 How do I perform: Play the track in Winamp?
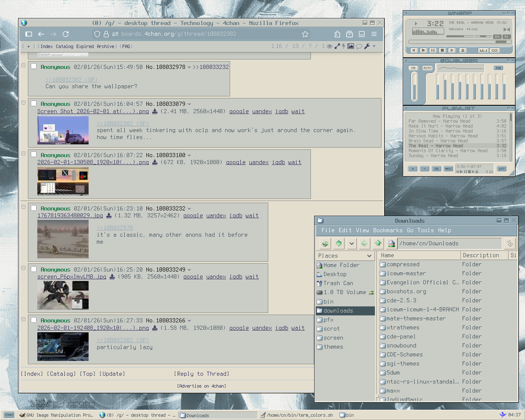coord(423,50)
